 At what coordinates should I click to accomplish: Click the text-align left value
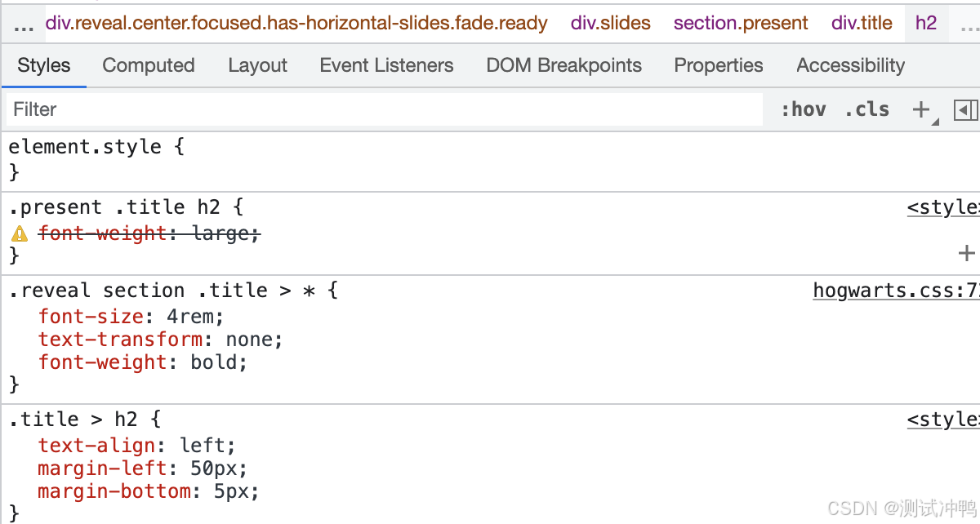click(x=207, y=446)
